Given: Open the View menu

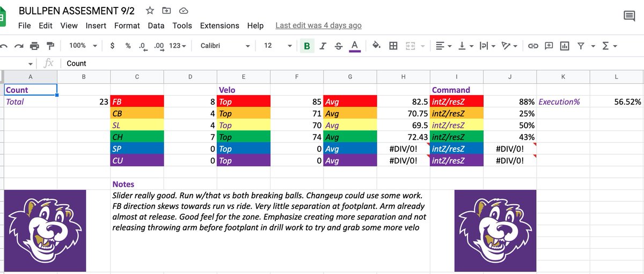Looking at the screenshot, I should click(x=69, y=25).
